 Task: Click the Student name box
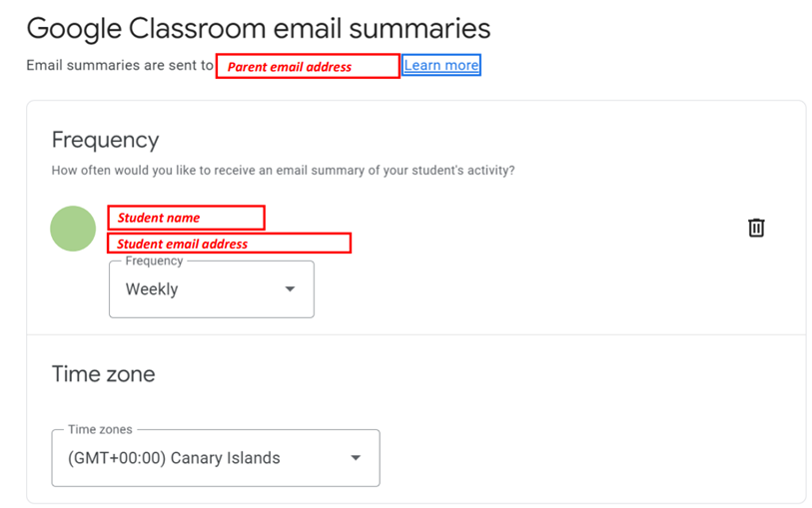[186, 218]
